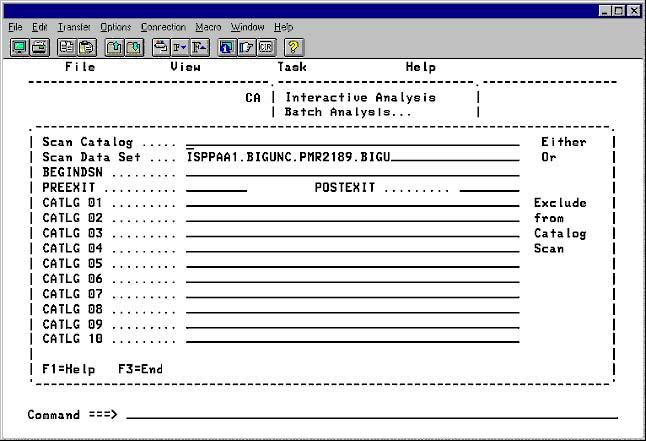Open the Connection menu
Screen dimensions: 646x441
coord(163,27)
